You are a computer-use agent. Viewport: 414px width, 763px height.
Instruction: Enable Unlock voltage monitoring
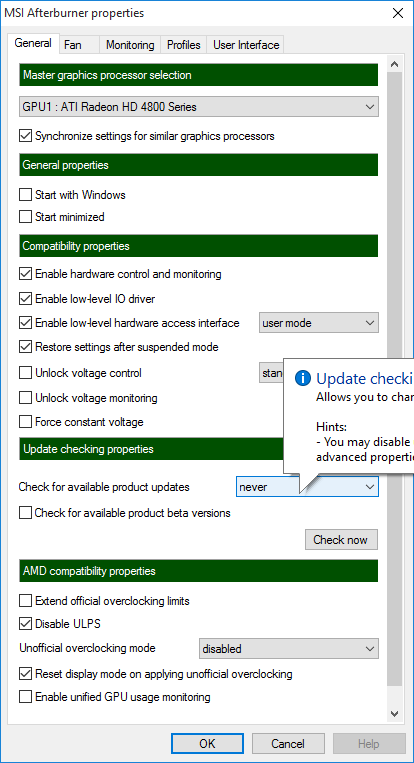(x=25, y=398)
